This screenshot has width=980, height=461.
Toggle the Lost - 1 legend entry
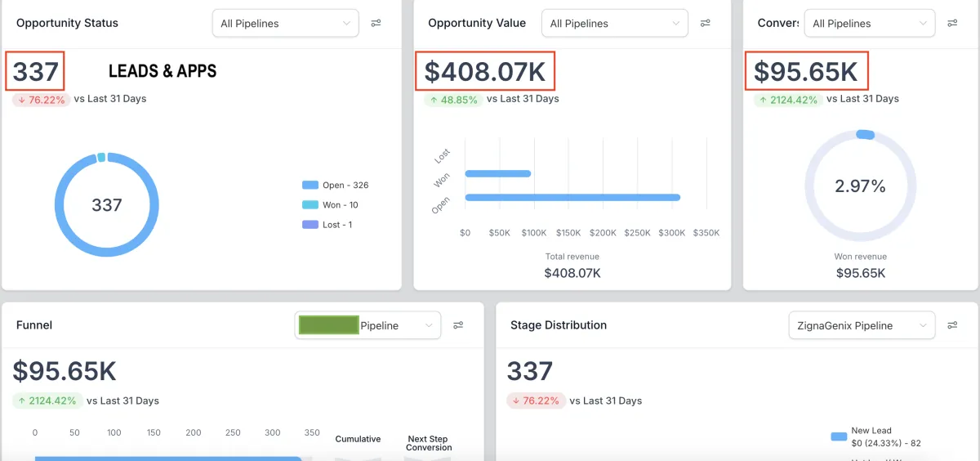coord(327,224)
